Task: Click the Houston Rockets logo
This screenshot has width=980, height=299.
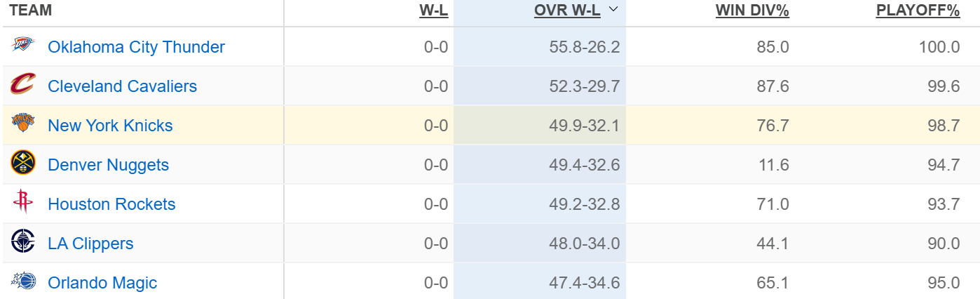Action: point(22,204)
